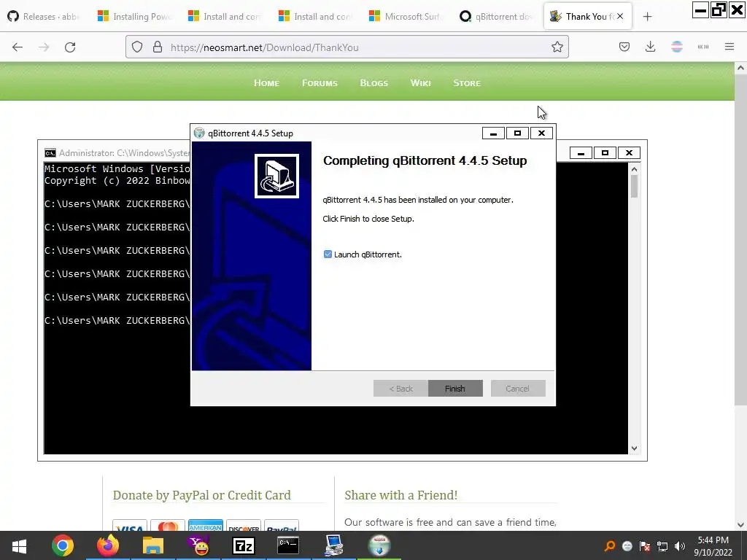747x560 pixels.
Task: Reload the current page
Action: [70, 47]
